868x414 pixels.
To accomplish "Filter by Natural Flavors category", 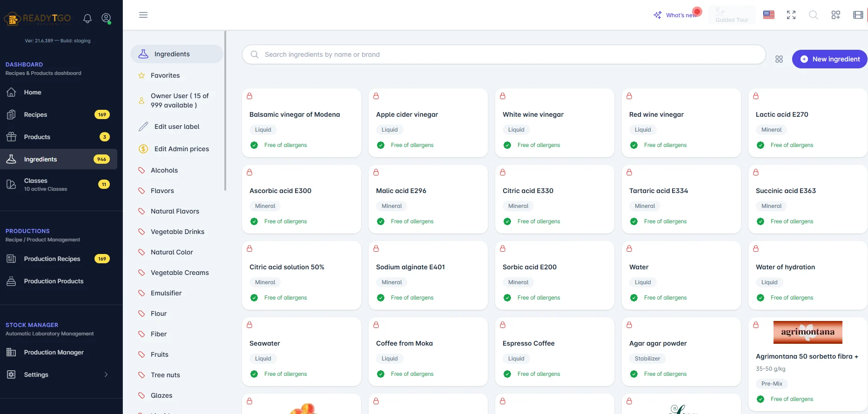I will 177,211.
